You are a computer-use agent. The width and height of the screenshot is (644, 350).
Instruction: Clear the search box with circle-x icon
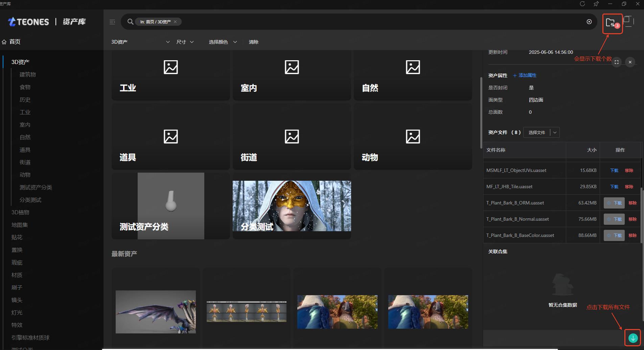(x=589, y=22)
